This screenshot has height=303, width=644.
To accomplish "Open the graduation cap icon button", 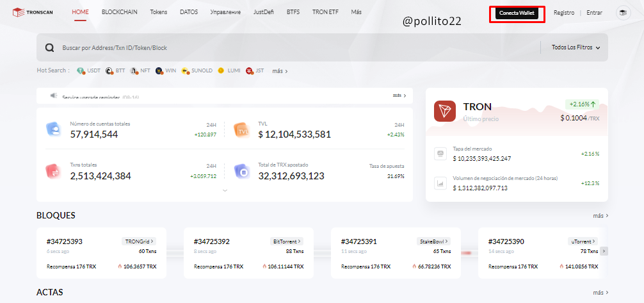I will pyautogui.click(x=624, y=13).
